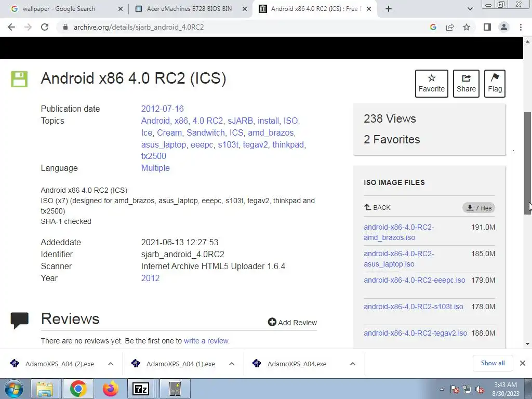Screen dimensions: 532x399
Task: Click Show all downloads
Action: click(x=493, y=363)
